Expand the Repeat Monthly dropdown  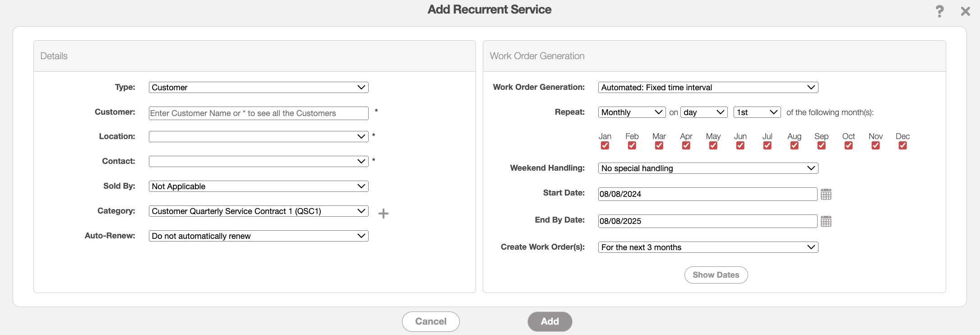click(631, 112)
